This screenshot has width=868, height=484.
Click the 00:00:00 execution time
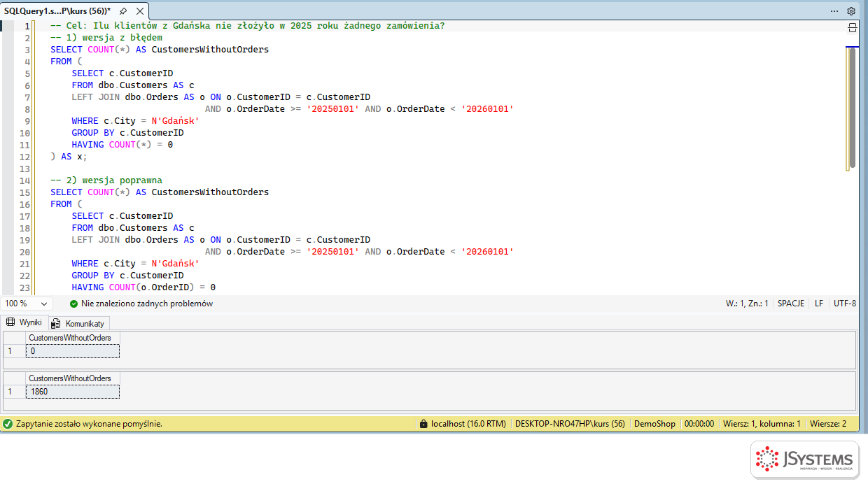pos(699,424)
